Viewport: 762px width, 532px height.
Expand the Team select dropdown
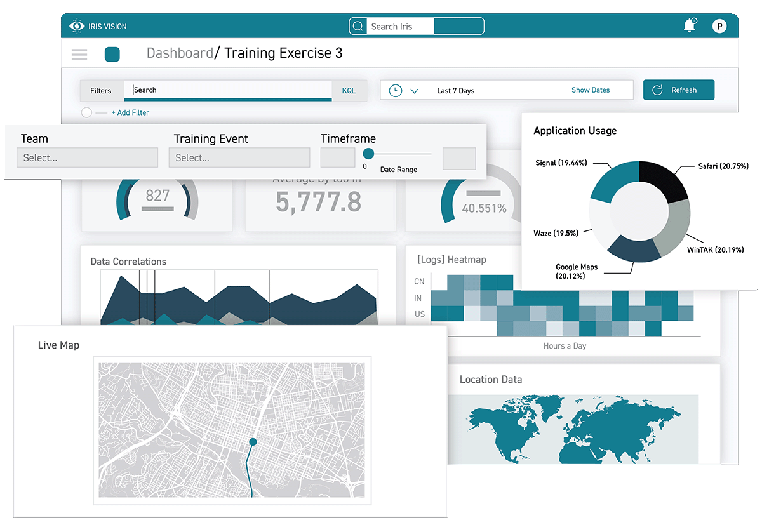87,157
